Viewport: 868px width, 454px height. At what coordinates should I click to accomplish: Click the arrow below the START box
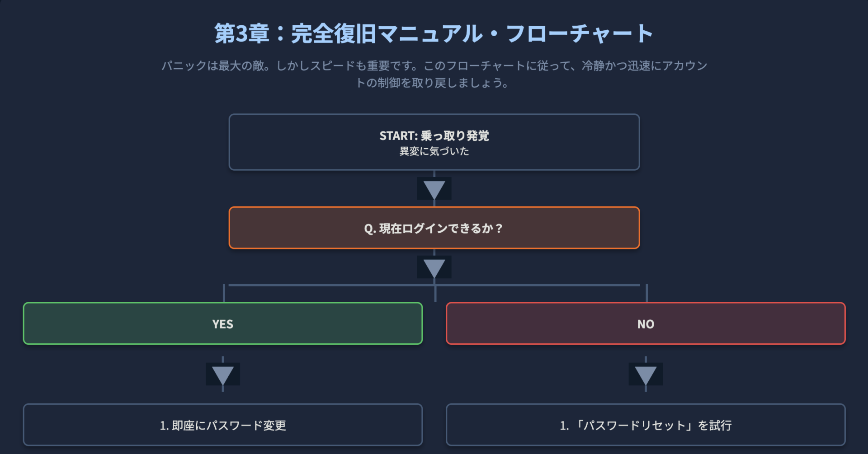434,189
